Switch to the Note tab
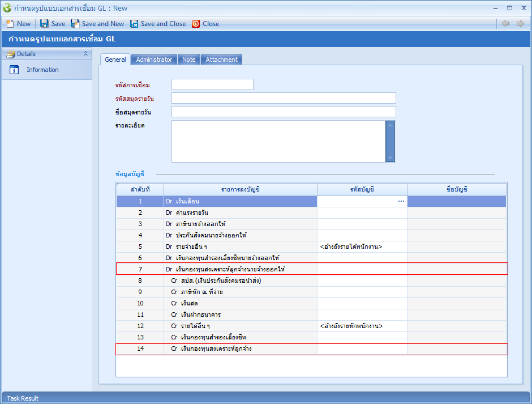This screenshot has width=532, height=404. tap(188, 59)
